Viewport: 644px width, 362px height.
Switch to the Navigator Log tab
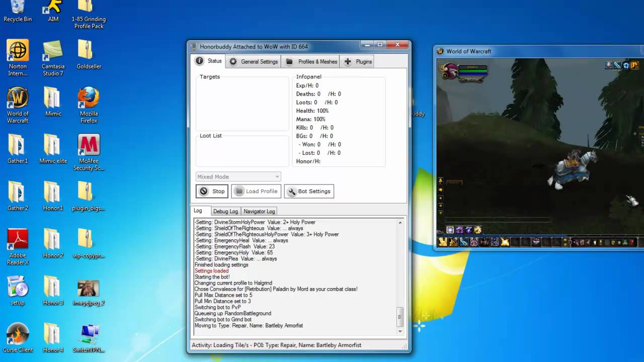(259, 211)
